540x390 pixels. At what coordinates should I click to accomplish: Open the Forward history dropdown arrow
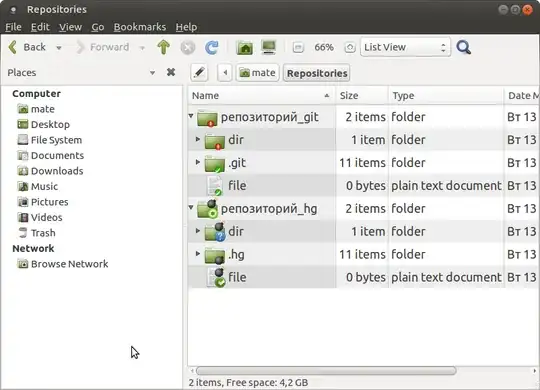pyautogui.click(x=142, y=48)
